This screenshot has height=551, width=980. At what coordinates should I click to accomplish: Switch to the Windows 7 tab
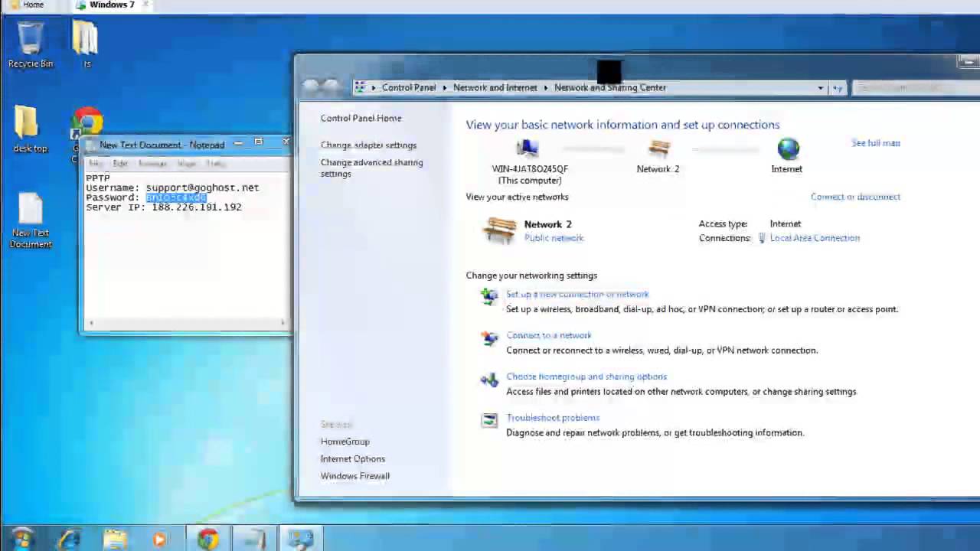point(112,5)
